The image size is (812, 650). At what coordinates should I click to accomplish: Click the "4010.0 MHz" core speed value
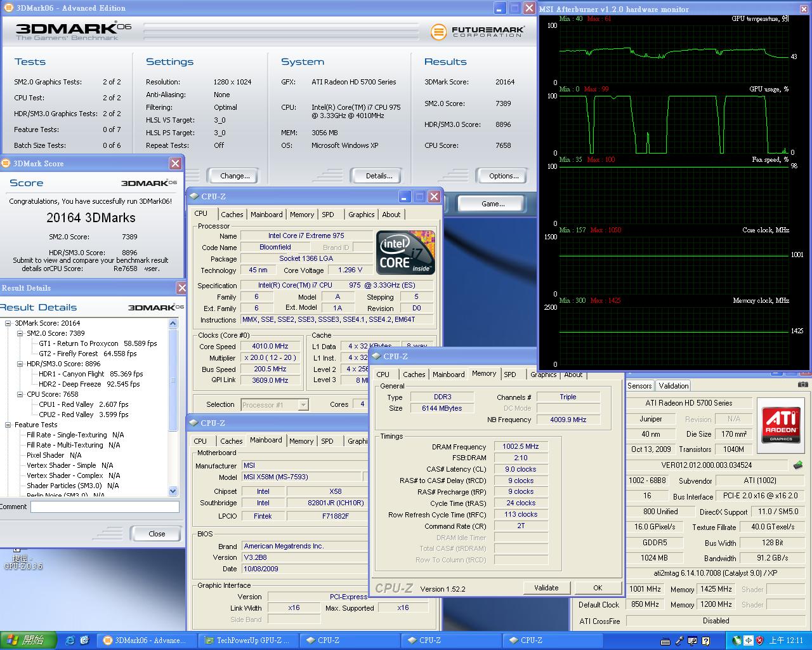tap(270, 347)
